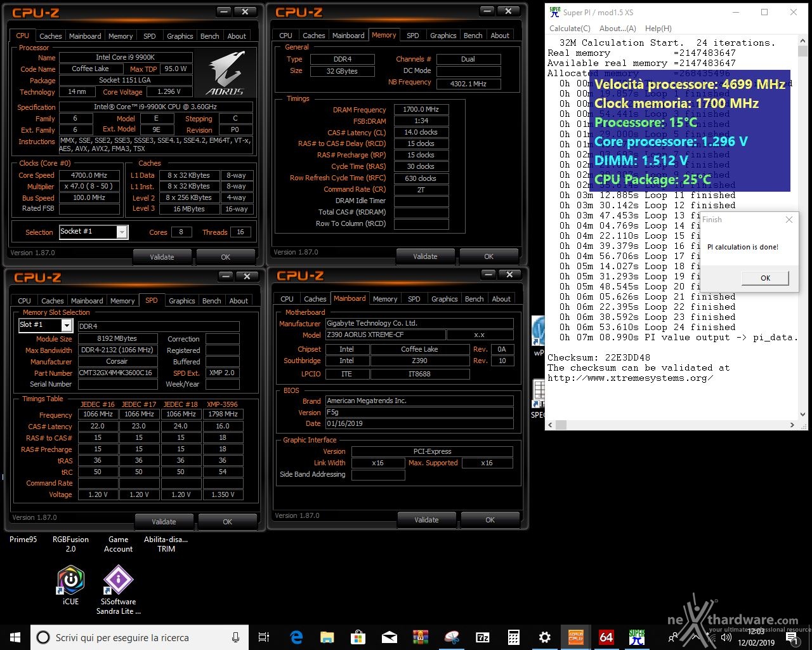
Task: Click the DRAM Frequency value 1700.0 MHz
Action: point(421,109)
